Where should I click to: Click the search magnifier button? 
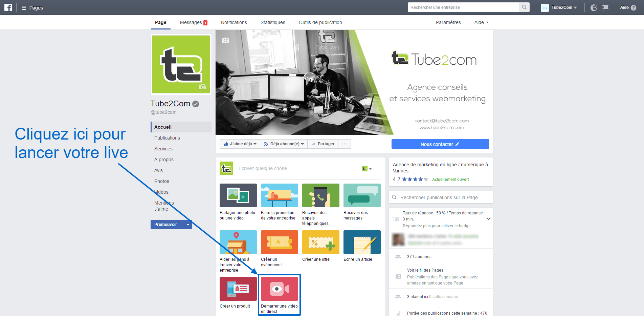pos(524,7)
